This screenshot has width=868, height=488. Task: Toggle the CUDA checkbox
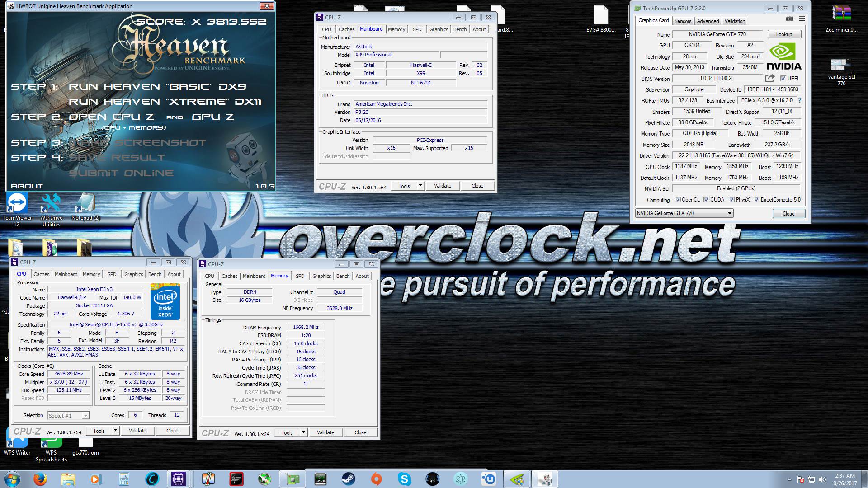pyautogui.click(x=706, y=200)
